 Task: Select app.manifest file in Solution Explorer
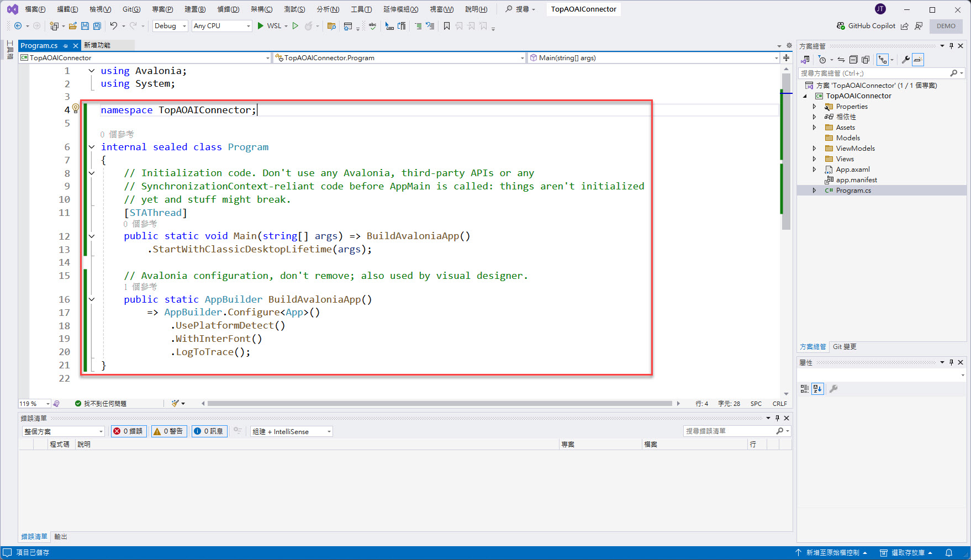(x=856, y=180)
